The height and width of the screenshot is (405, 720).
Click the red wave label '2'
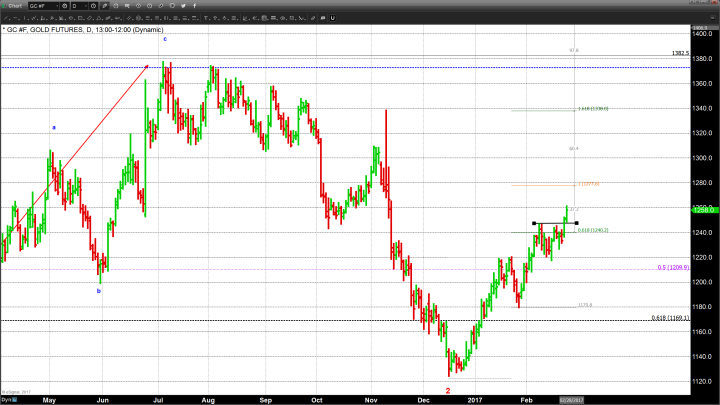(448, 391)
